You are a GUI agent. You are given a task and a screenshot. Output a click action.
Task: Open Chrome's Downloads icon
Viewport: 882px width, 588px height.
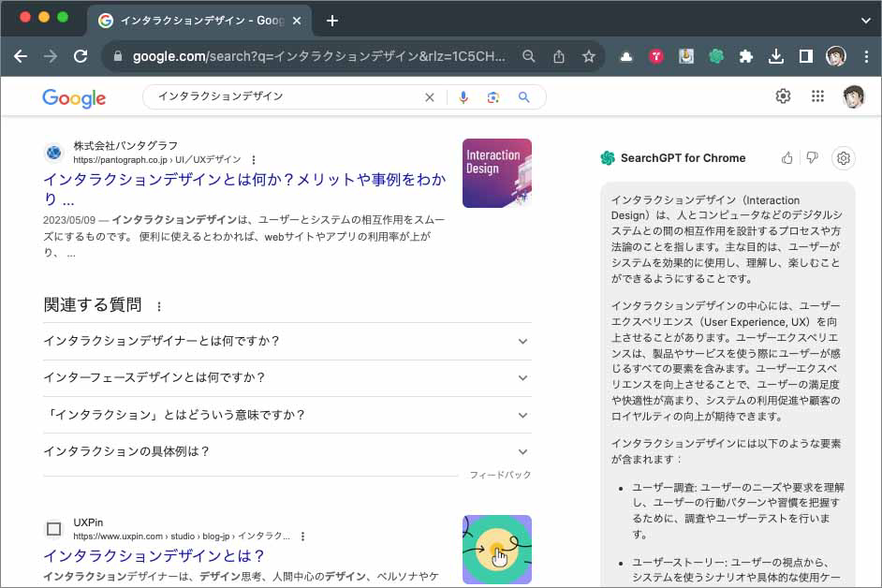[776, 56]
